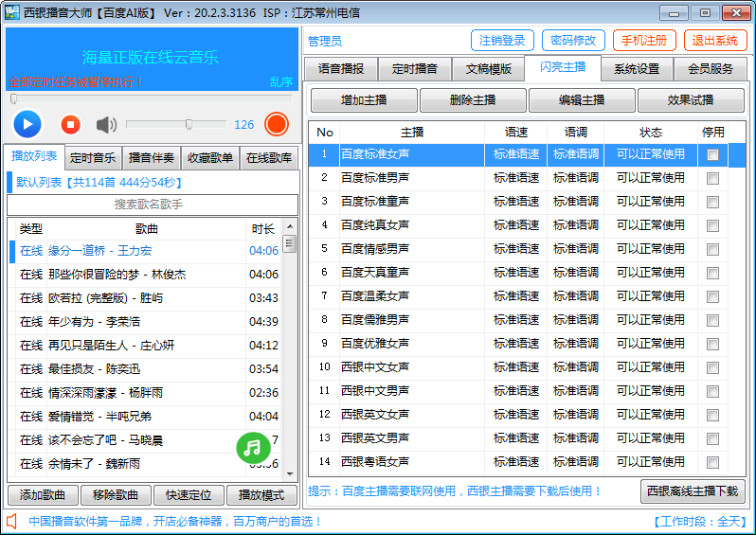Click the 手机注册 button

[x=644, y=41]
